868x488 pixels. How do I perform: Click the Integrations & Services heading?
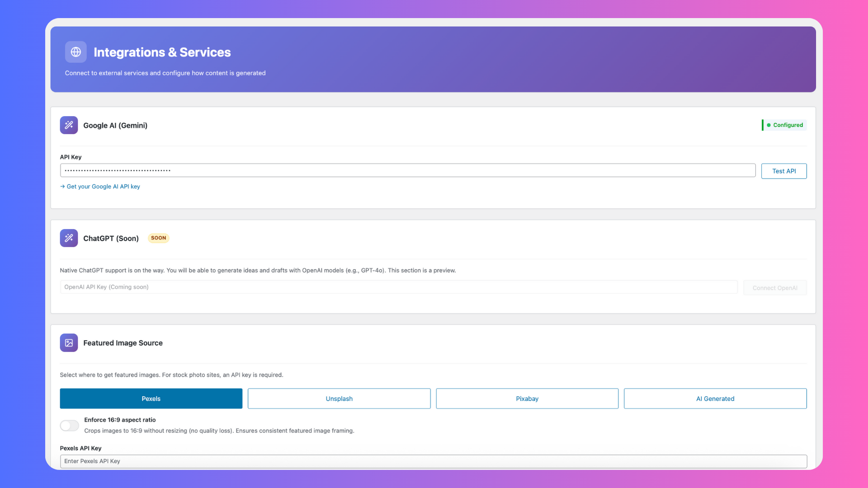click(x=162, y=52)
